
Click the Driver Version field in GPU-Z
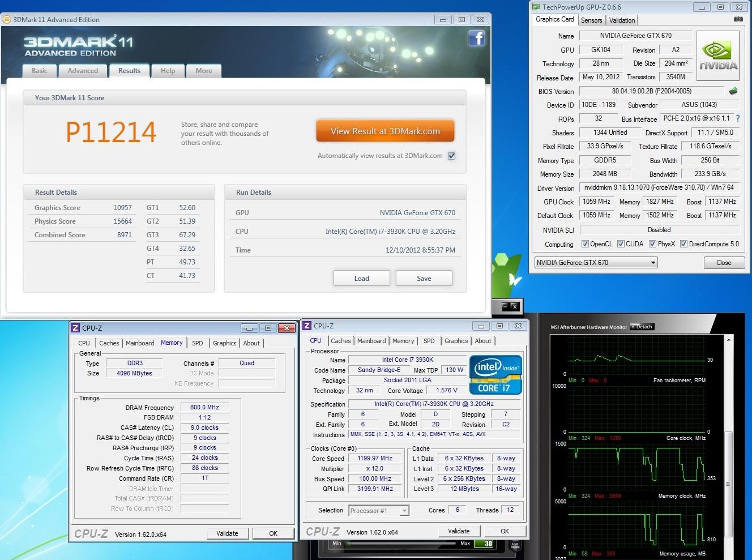(x=660, y=187)
